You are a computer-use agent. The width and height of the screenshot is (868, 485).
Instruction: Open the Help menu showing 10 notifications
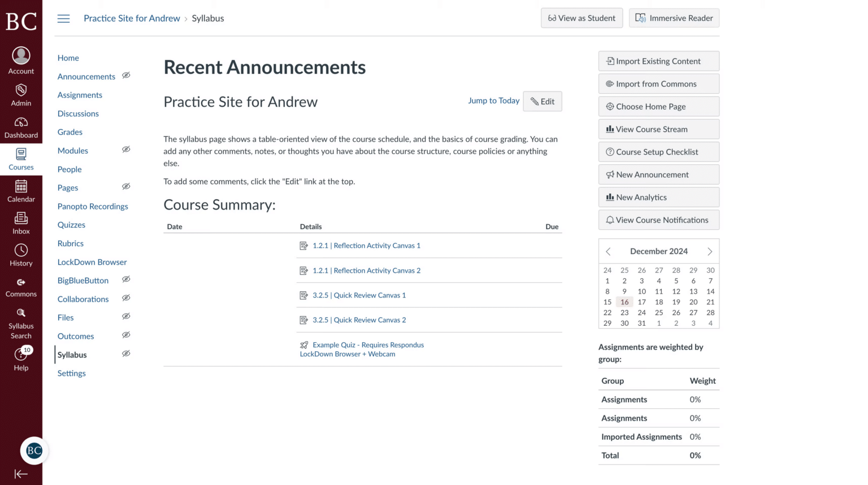21,360
